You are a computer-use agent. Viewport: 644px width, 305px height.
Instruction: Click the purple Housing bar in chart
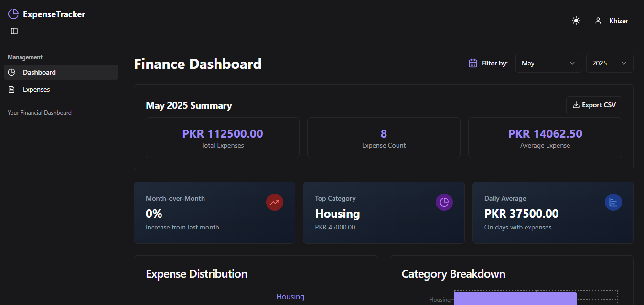pyautogui.click(x=515, y=299)
